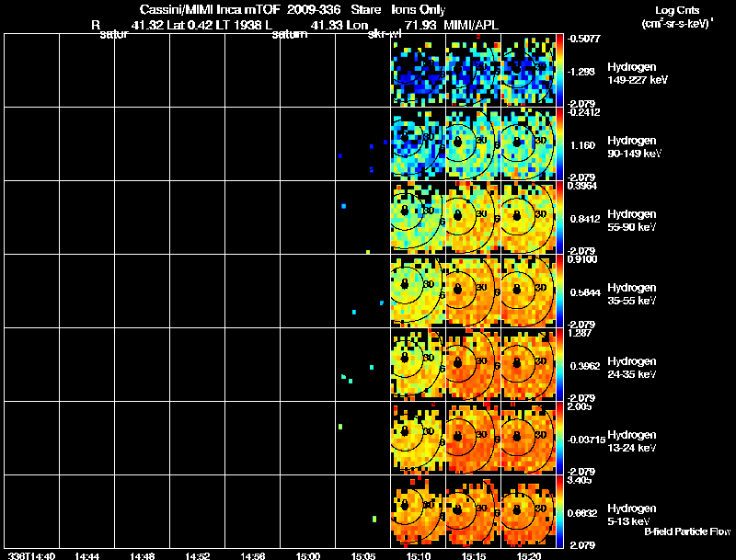Click the '15:20' time axis label

(x=528, y=555)
